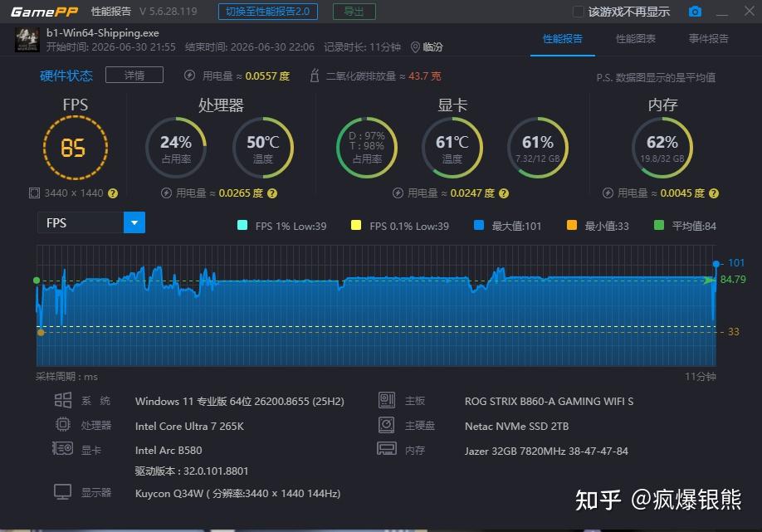Click the GPU D:97% T:98% usage gauge
Screen dimensions: 762x532
(x=366, y=148)
